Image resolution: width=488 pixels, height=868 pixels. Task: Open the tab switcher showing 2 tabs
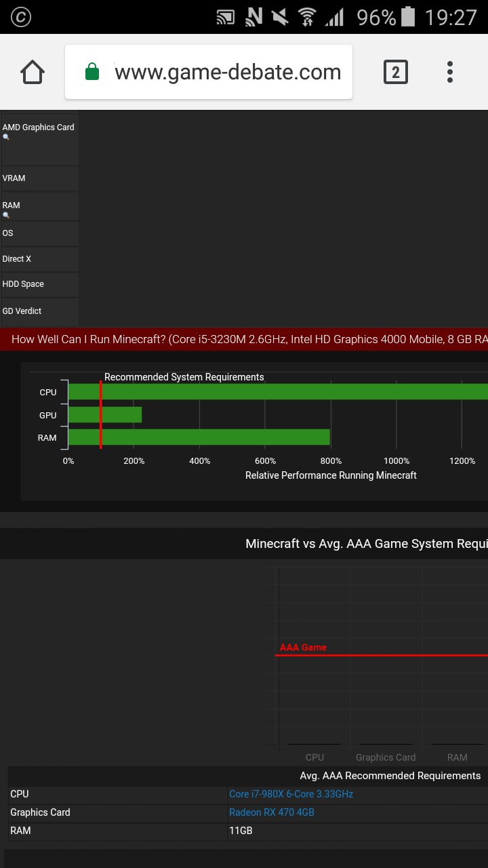pyautogui.click(x=396, y=72)
